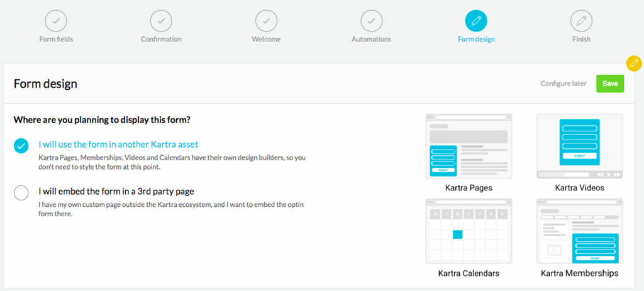Click the Finish pencil step icon
Image resolution: width=644 pixels, height=291 pixels.
point(581,21)
